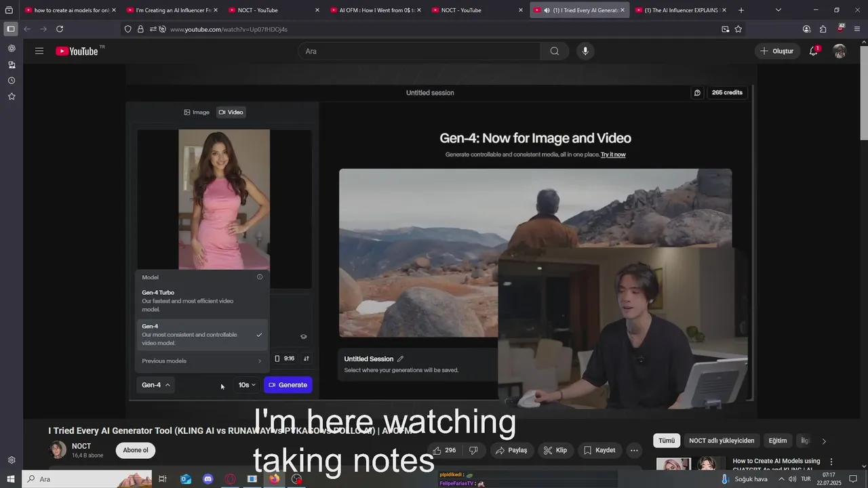Image resolution: width=868 pixels, height=488 pixels.
Task: Expand Previous models submenu
Action: [202, 361]
